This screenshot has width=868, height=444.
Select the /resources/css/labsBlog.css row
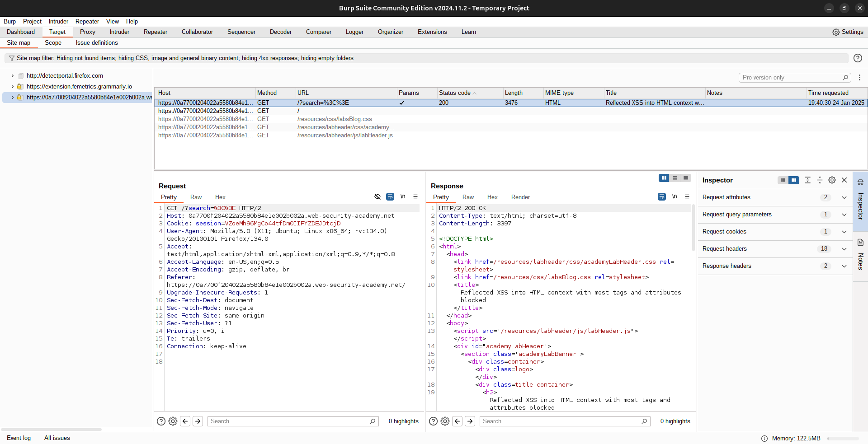tap(511, 119)
